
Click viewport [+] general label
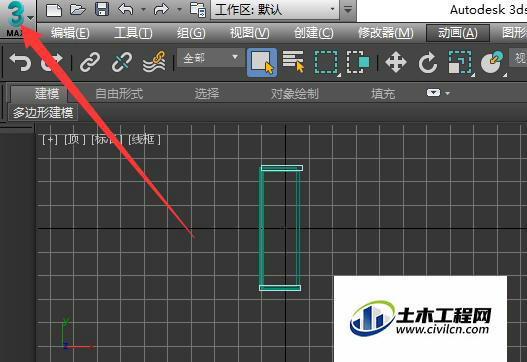click(50, 139)
